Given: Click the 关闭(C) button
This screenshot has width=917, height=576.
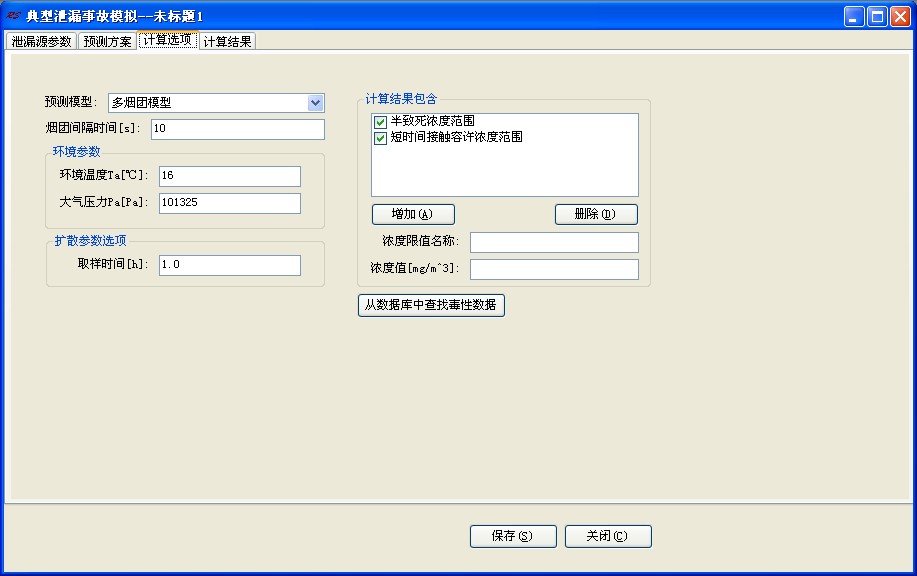Looking at the screenshot, I should 608,536.
